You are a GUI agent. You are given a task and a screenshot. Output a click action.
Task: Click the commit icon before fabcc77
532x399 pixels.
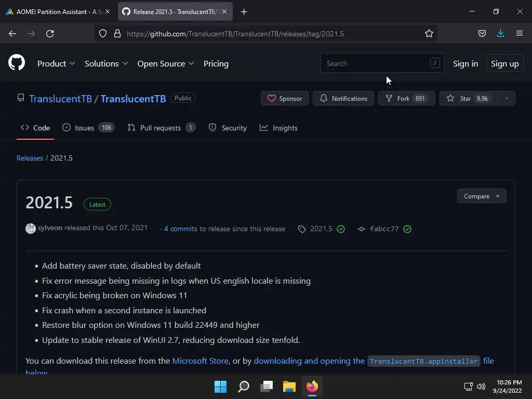point(362,229)
